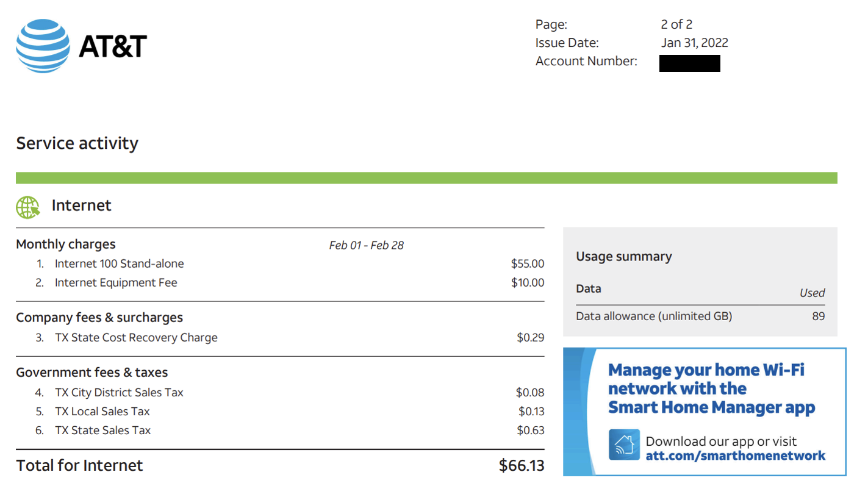The image size is (868, 497).
Task: Click the Usage summary heading
Action: 623,256
